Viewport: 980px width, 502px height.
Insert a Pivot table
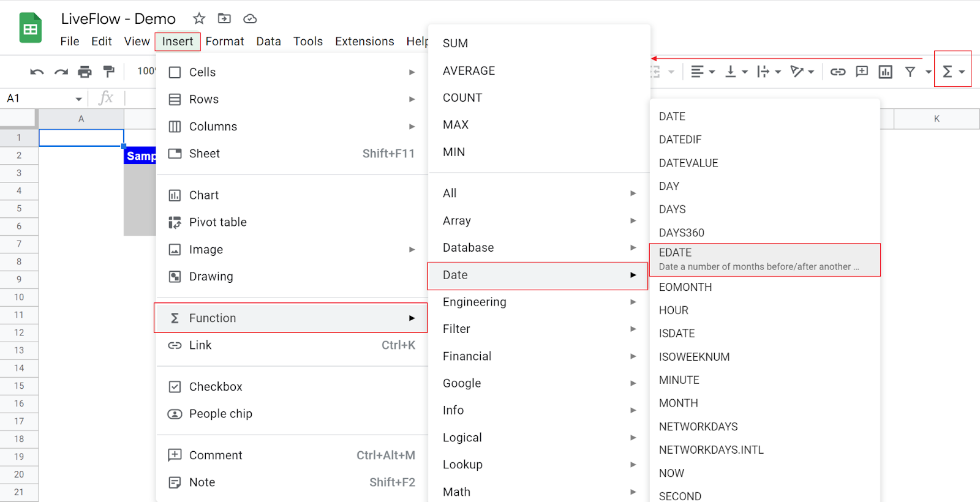click(292, 222)
